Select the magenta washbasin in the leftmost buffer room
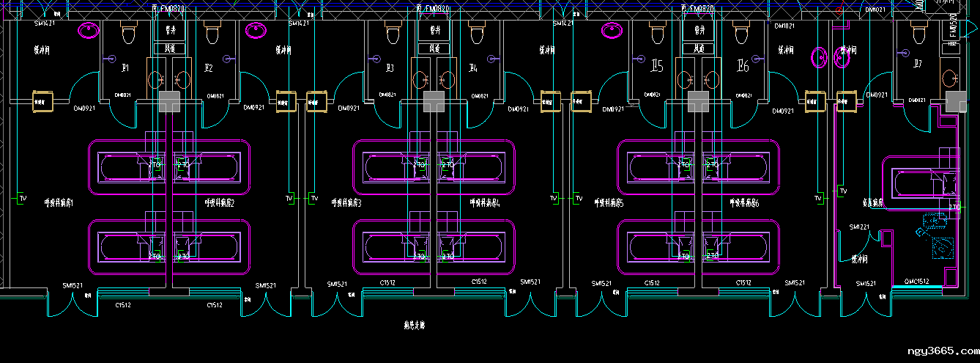The height and width of the screenshot is (363, 980). (89, 30)
